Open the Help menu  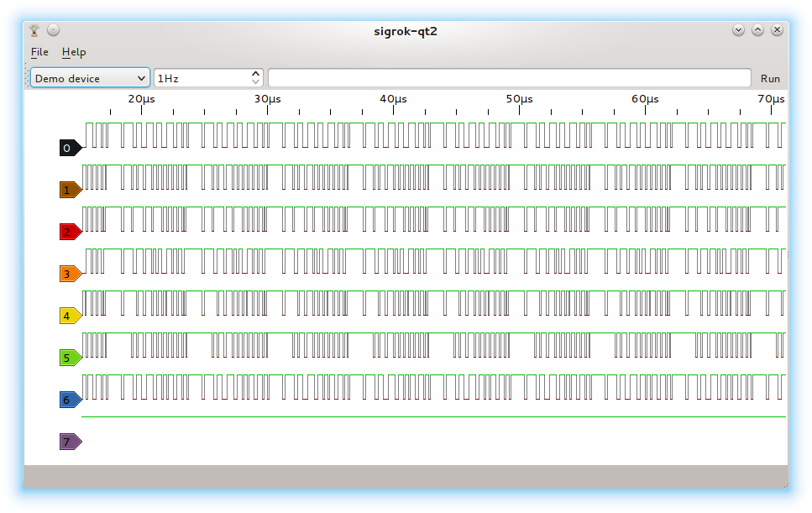pos(74,52)
